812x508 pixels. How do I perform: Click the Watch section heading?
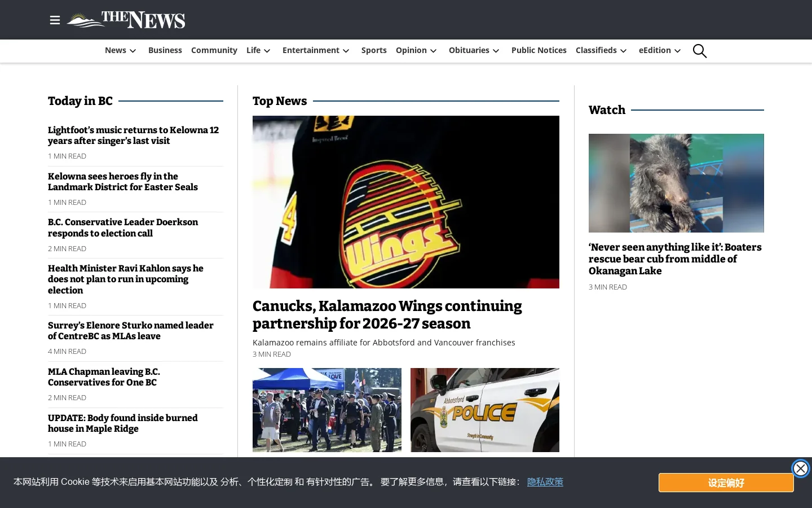point(607,110)
